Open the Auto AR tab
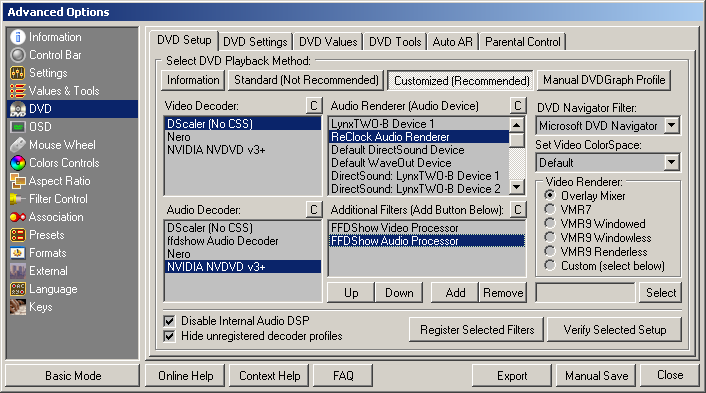706x393 pixels. pyautogui.click(x=453, y=42)
